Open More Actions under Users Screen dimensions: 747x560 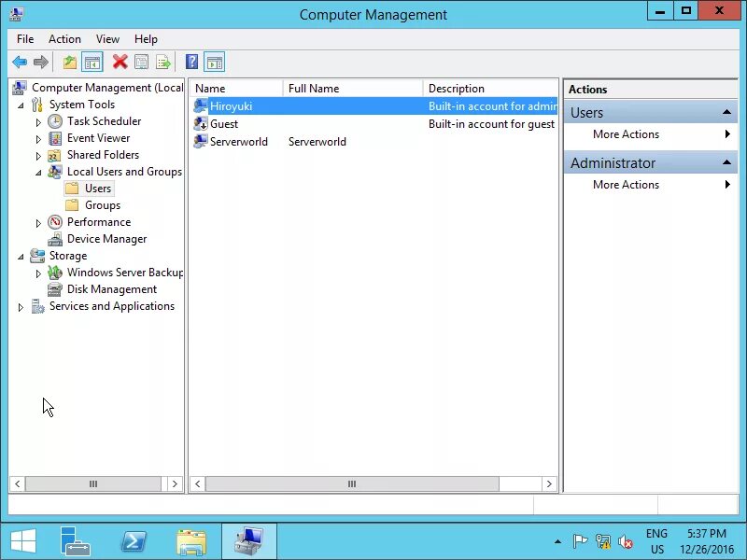tap(650, 134)
